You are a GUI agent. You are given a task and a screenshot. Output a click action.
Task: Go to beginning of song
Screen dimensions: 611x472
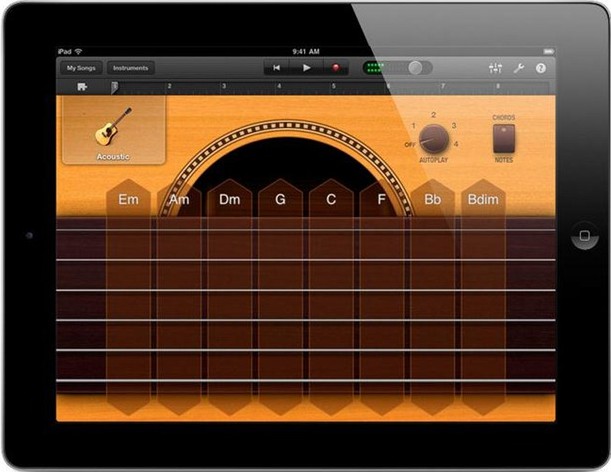pyautogui.click(x=276, y=68)
